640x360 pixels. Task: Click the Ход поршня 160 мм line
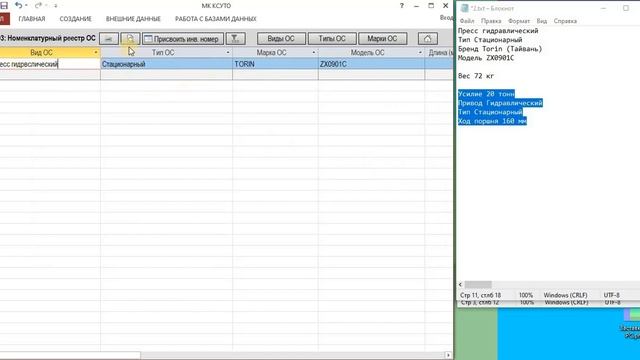coord(492,121)
